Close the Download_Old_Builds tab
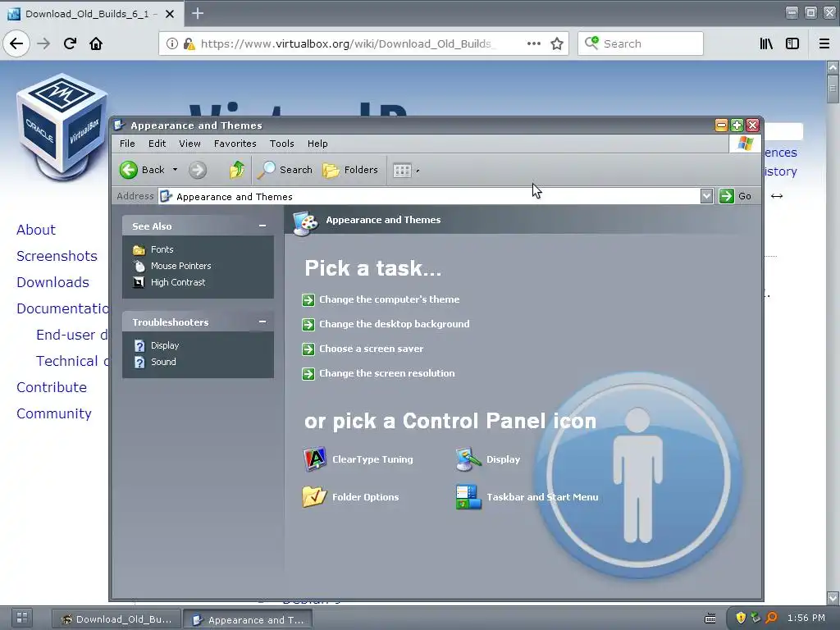 pos(170,14)
